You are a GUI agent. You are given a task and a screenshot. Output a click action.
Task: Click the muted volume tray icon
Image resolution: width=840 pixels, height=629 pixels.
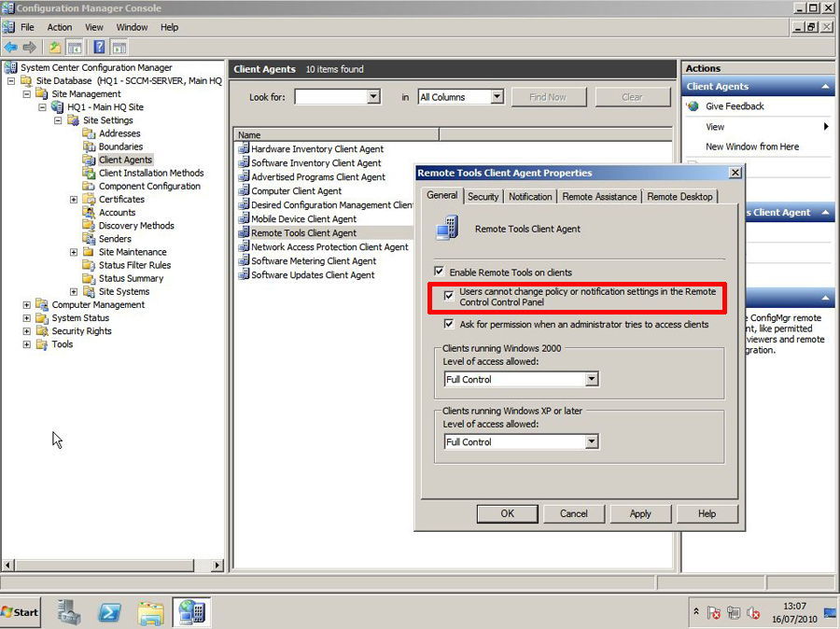[753, 612]
